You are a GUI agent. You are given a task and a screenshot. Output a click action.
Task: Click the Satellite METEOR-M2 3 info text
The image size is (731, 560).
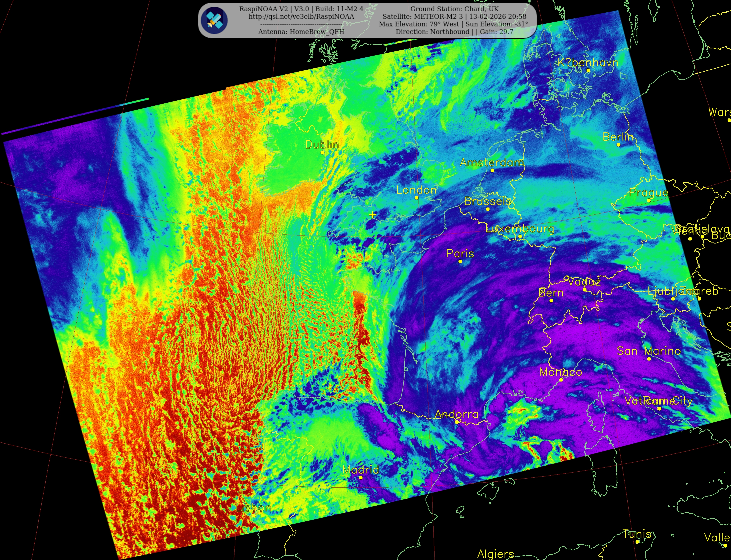(x=454, y=17)
